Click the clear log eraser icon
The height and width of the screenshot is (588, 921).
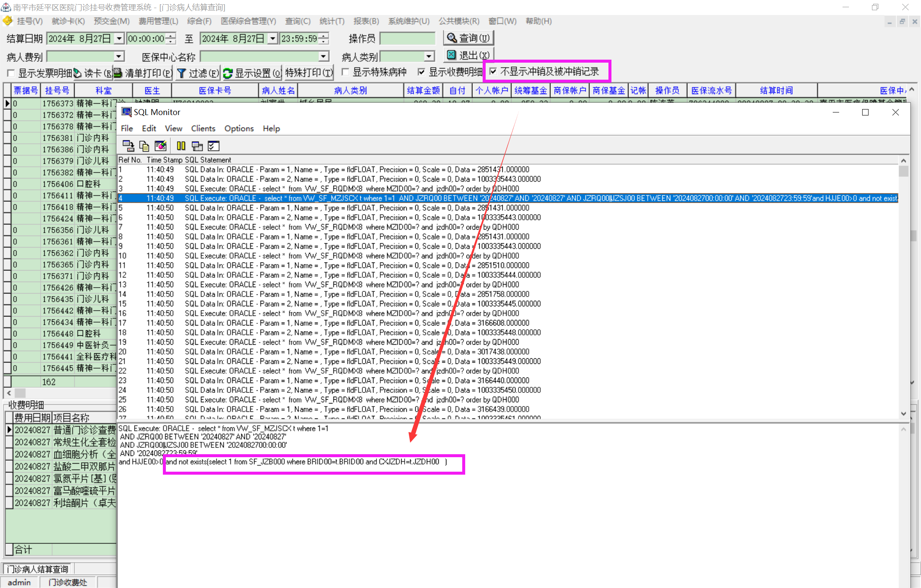[160, 146]
